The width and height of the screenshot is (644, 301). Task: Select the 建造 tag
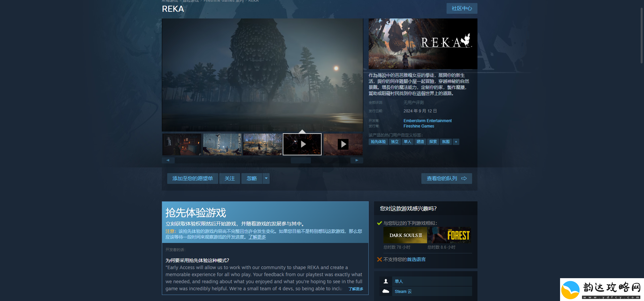pos(420,142)
